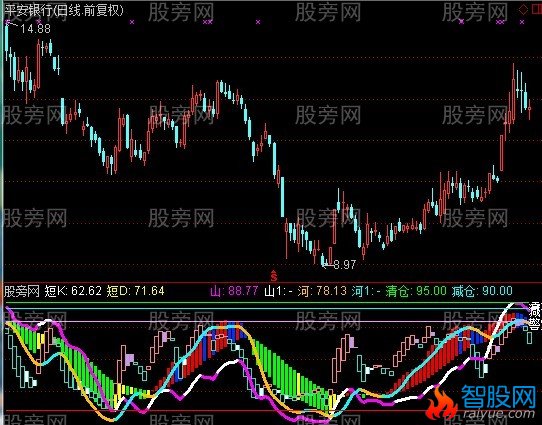
Task: Click the high price label 14.88
Action: (x=36, y=29)
